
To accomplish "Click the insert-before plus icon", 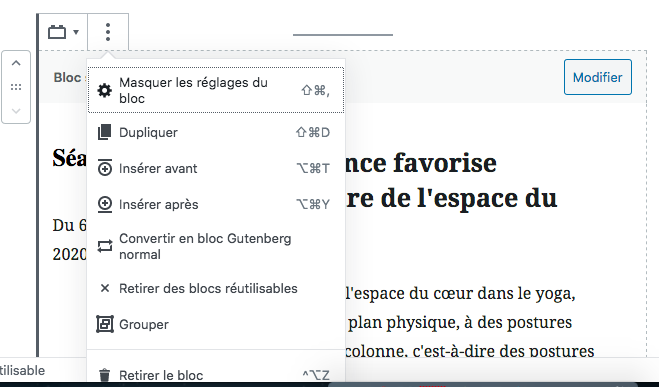I will (x=105, y=168).
